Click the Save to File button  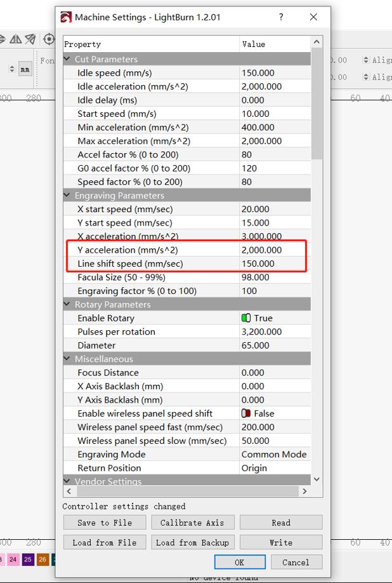click(105, 523)
